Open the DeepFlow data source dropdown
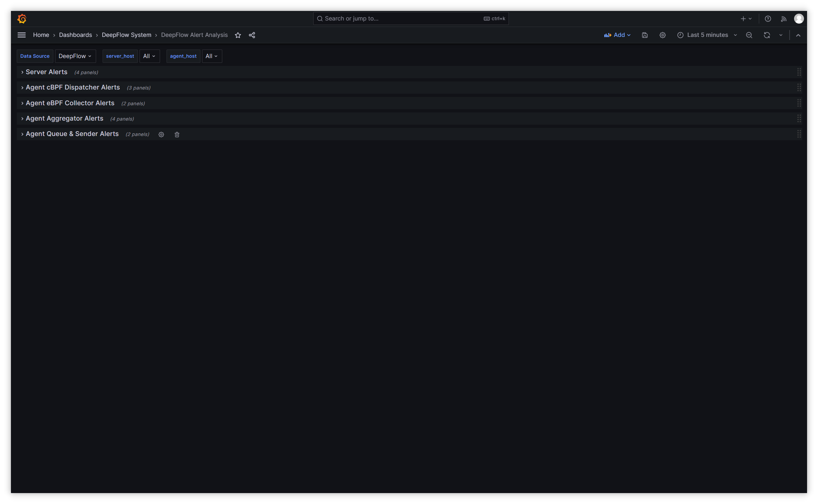 75,56
